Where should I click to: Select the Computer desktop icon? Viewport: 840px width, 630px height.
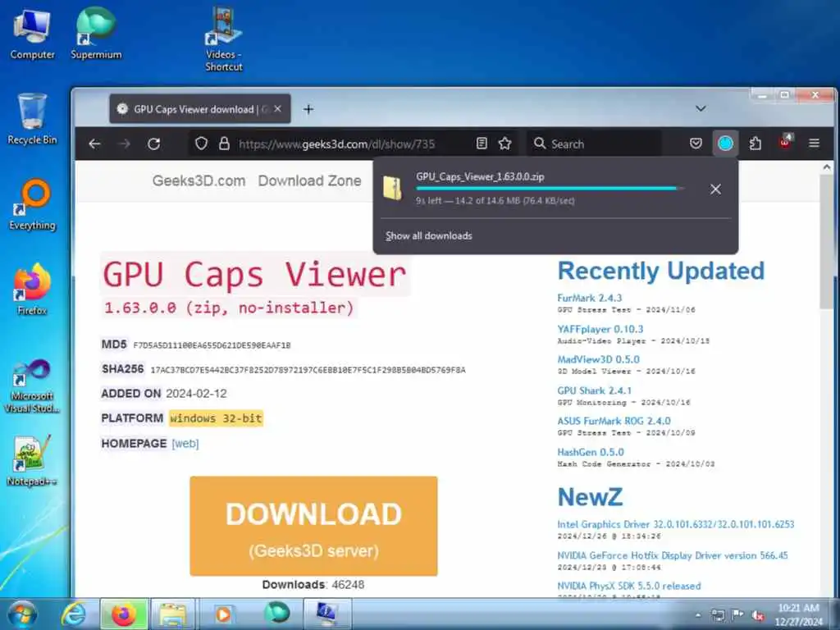pos(32,34)
